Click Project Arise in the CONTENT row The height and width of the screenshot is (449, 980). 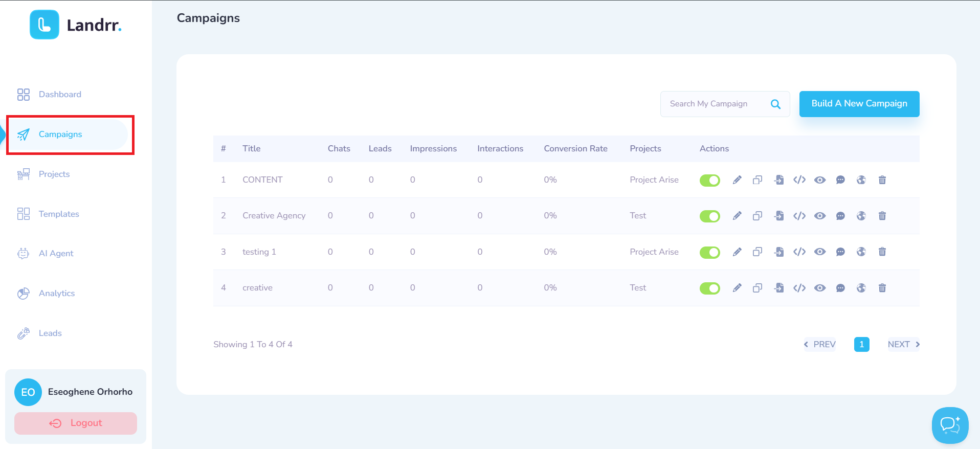(x=654, y=179)
